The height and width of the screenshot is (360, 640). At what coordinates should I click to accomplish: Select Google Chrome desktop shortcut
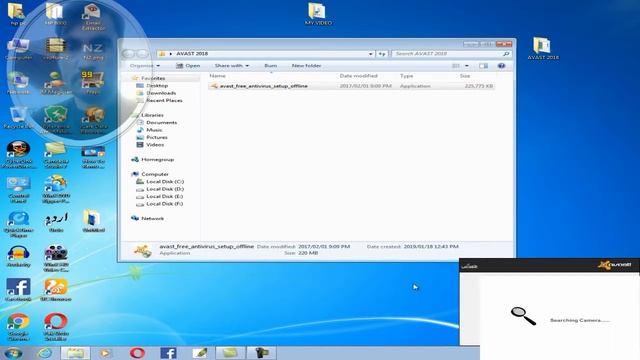coord(18,327)
